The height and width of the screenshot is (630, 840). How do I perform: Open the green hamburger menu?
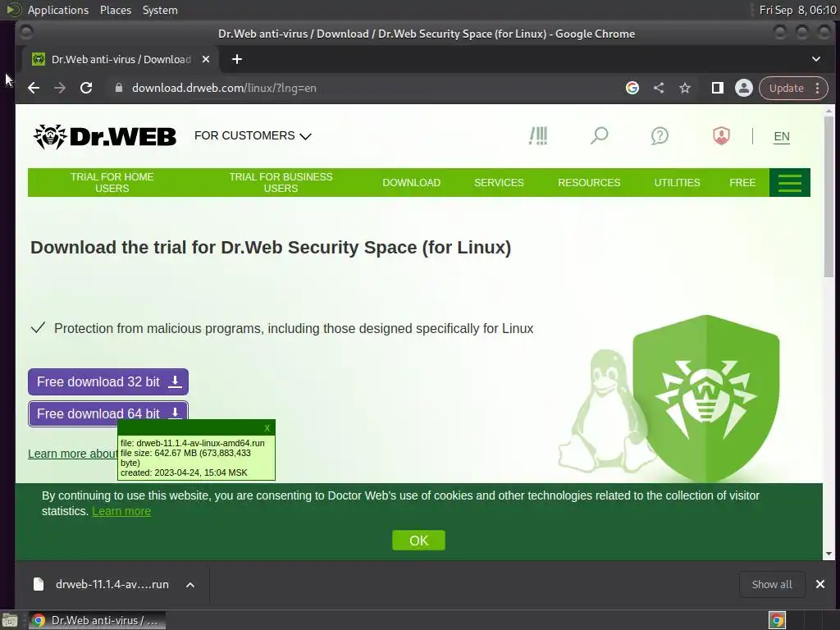tap(790, 183)
